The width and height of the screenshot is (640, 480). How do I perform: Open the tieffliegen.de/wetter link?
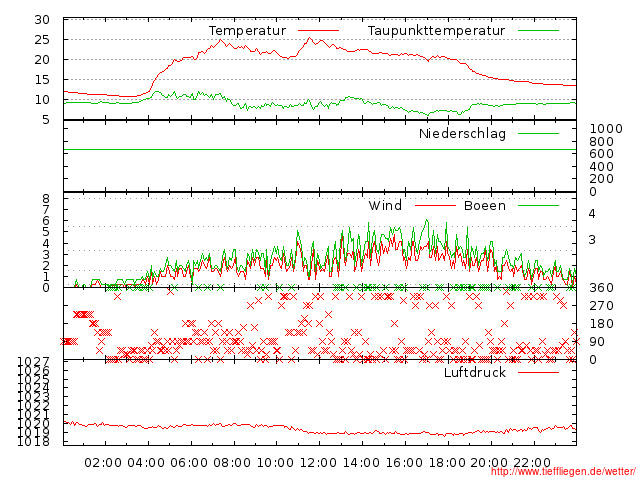click(563, 471)
